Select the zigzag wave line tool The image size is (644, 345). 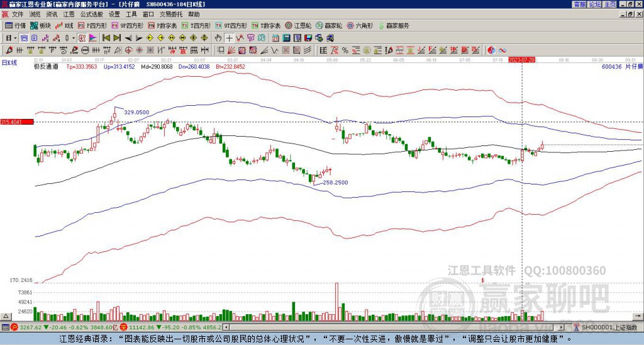274,50
